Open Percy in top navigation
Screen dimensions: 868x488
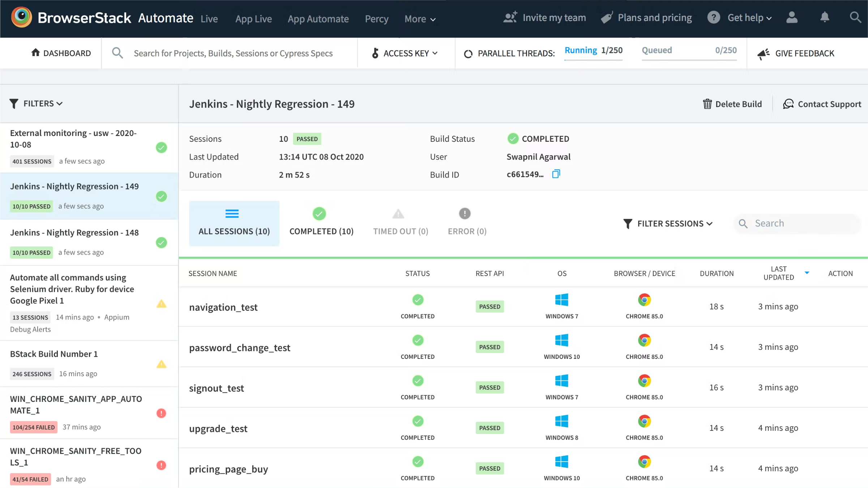pyautogui.click(x=376, y=19)
